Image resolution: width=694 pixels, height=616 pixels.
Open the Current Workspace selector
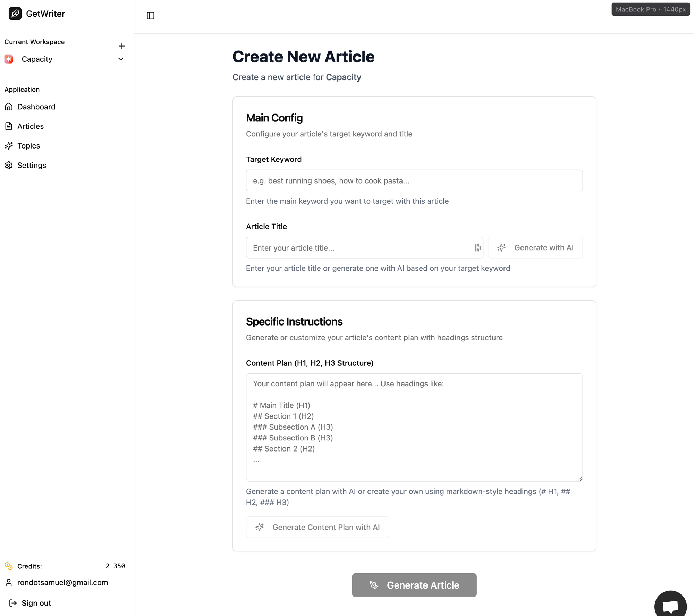pos(36,59)
